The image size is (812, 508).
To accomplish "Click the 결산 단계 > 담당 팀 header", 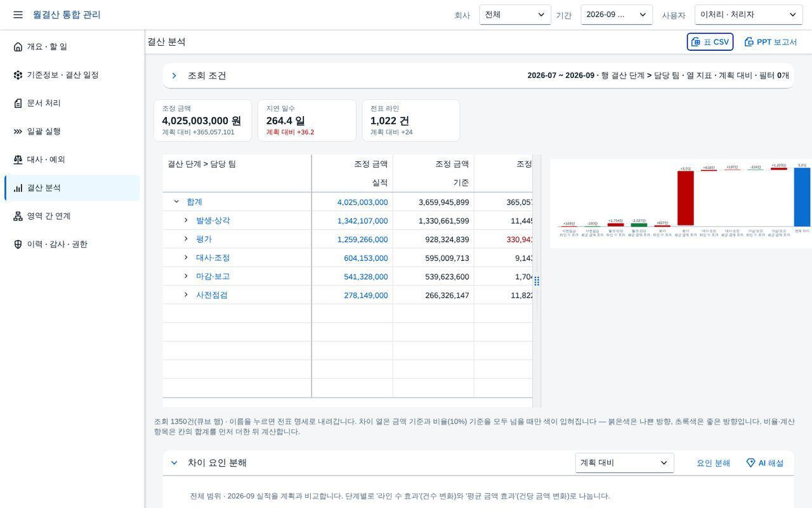I will 202,164.
